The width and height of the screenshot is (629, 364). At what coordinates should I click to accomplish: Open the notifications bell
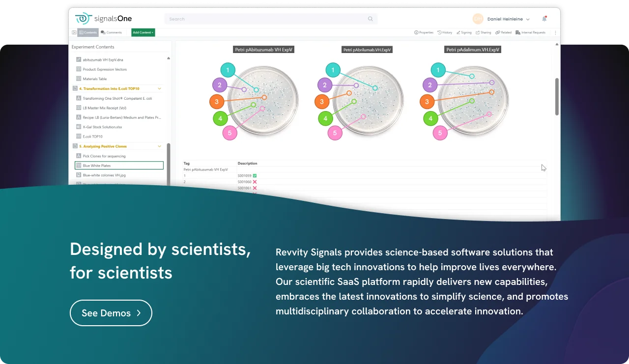[544, 19]
